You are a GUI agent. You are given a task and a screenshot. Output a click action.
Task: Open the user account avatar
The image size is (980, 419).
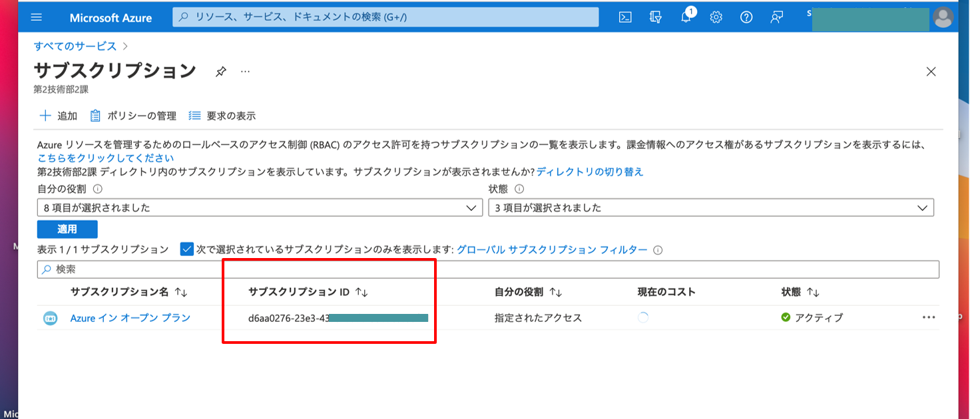pos(943,17)
